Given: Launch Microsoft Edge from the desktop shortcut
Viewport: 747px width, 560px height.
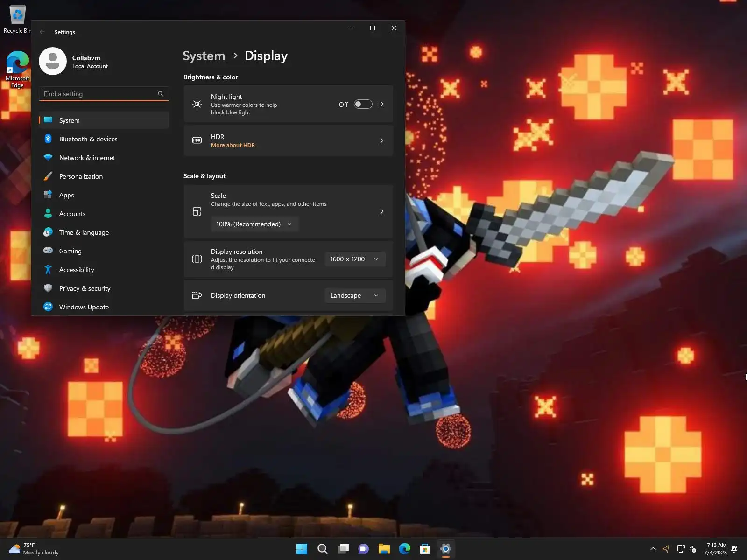Looking at the screenshot, I should [17, 69].
